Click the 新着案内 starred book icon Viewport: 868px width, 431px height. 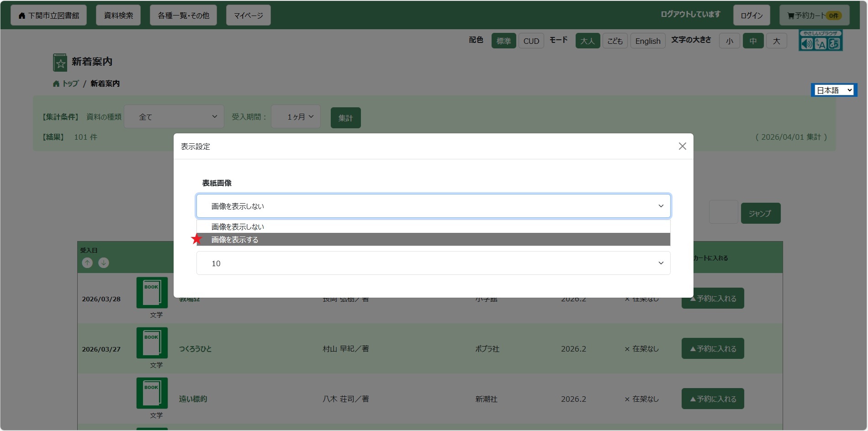click(x=60, y=62)
